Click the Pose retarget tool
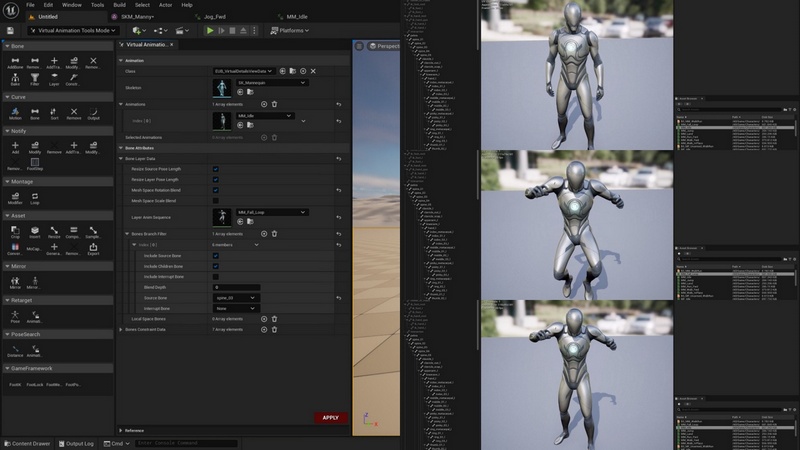The width and height of the screenshot is (800, 450). (x=15, y=316)
